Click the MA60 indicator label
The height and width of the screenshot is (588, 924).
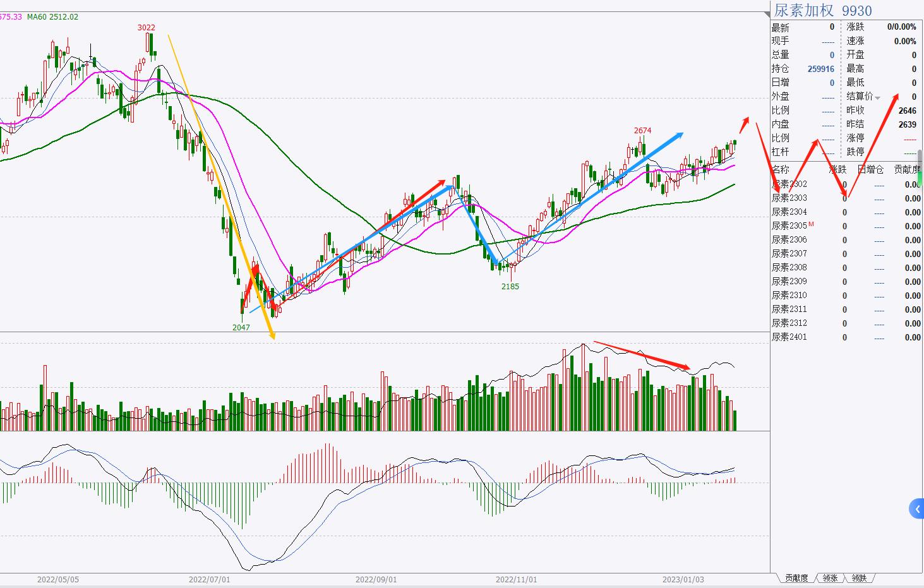pyautogui.click(x=52, y=17)
